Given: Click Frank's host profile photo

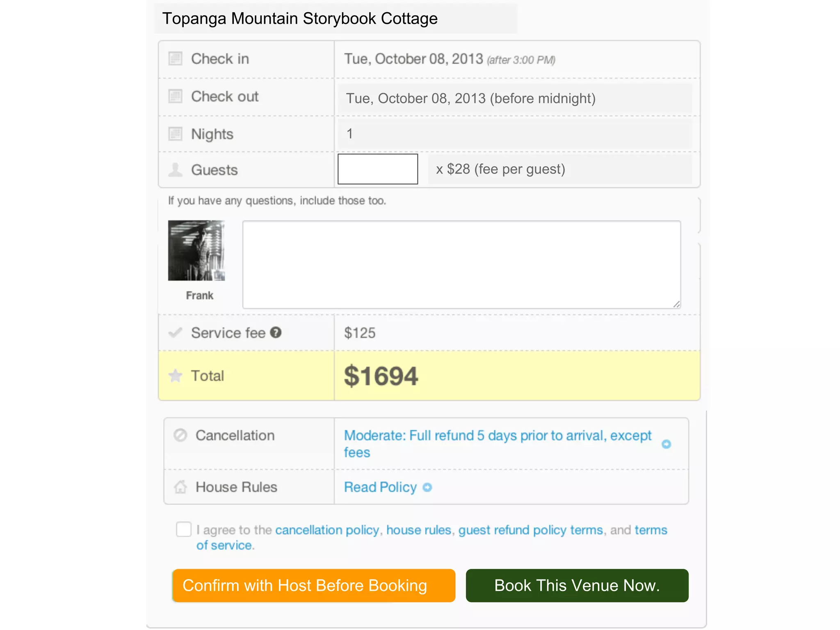Looking at the screenshot, I should click(x=196, y=251).
